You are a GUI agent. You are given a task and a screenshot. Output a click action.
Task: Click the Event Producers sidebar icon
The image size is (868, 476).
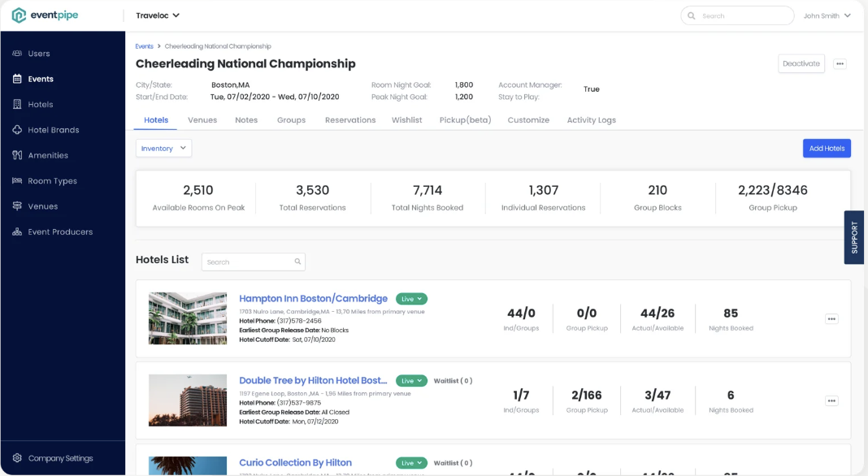(x=17, y=232)
